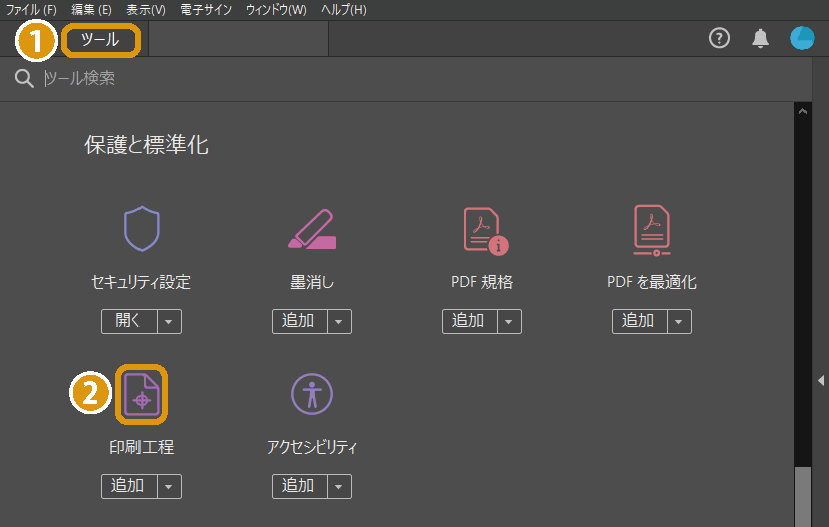
Task: Add the アクセシビリティ tool
Action: click(x=299, y=486)
